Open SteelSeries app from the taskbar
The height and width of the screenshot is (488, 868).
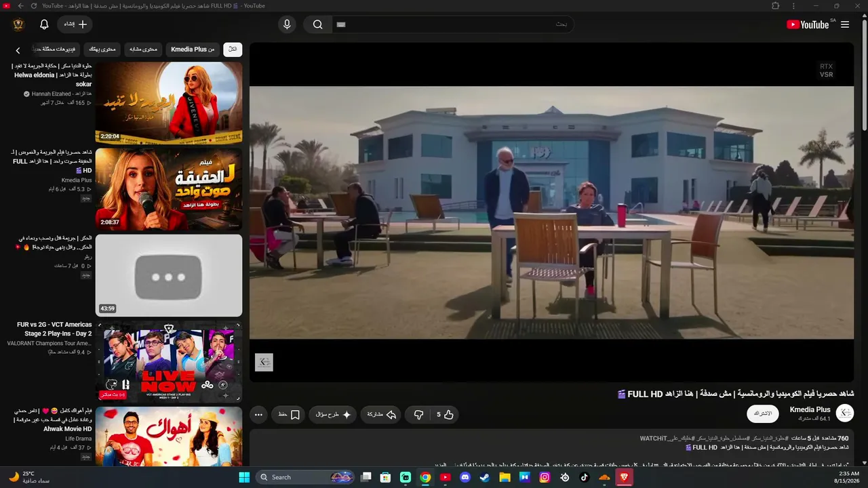tap(564, 477)
